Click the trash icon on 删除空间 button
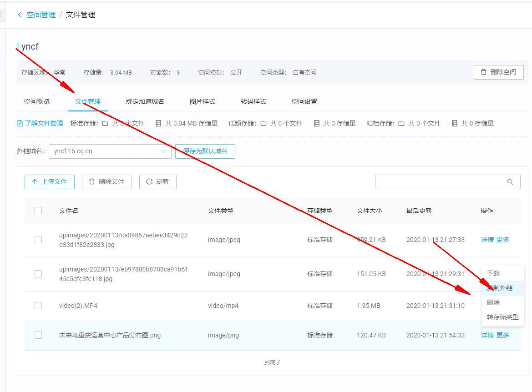This screenshot has width=532, height=392. (x=483, y=72)
